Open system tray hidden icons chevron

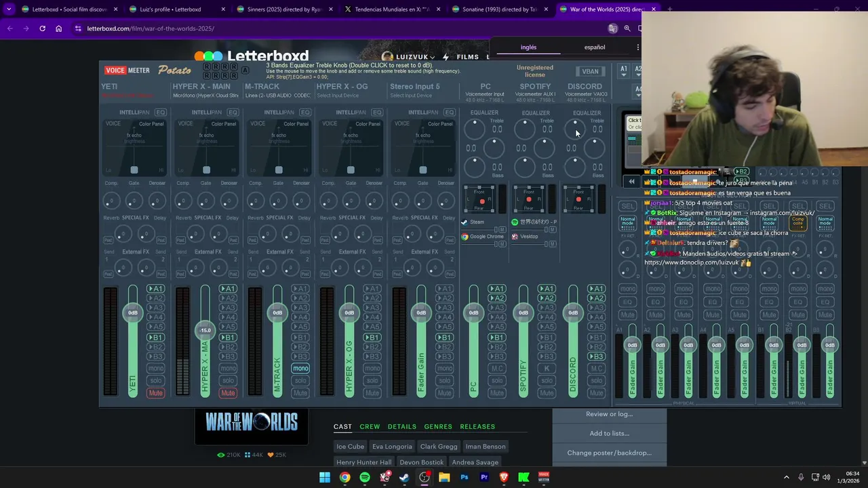(x=787, y=477)
